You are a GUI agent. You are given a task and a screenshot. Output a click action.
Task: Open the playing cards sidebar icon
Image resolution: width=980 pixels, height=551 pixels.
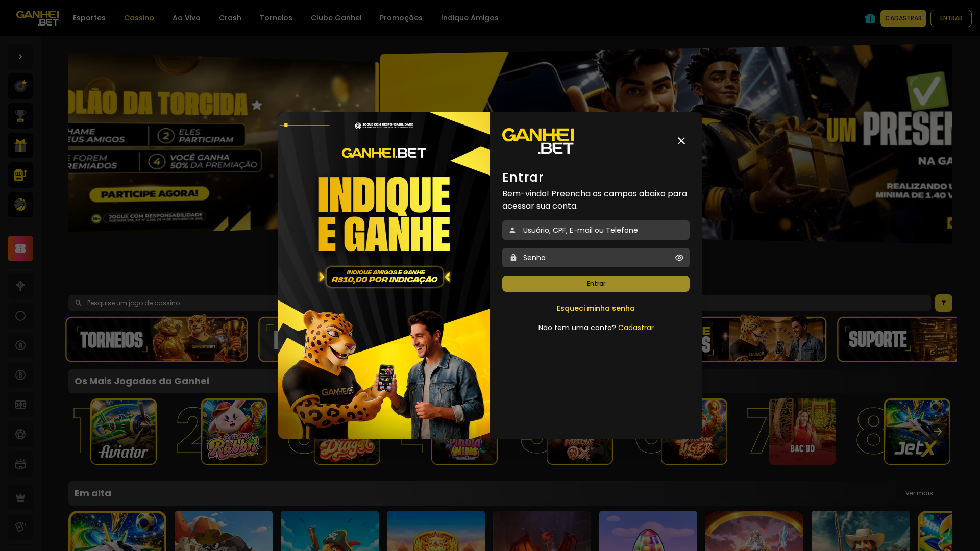point(20,527)
